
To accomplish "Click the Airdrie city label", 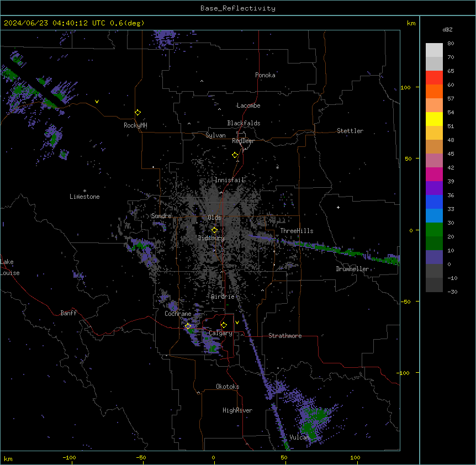I will click(223, 297).
